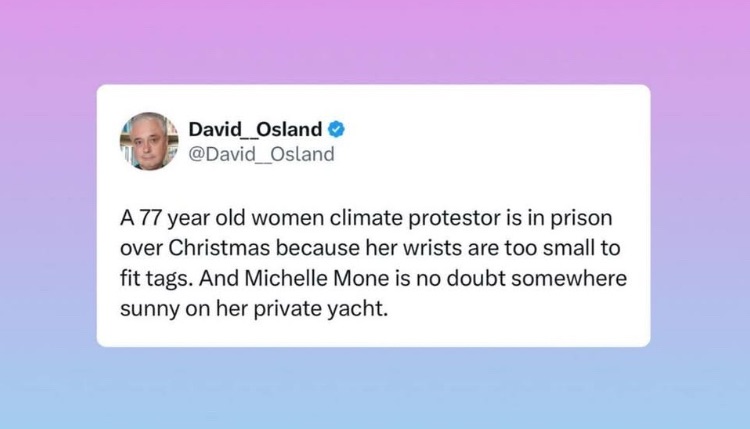Click empty white space right of the username
The height and width of the screenshot is (429, 750).
(493, 142)
